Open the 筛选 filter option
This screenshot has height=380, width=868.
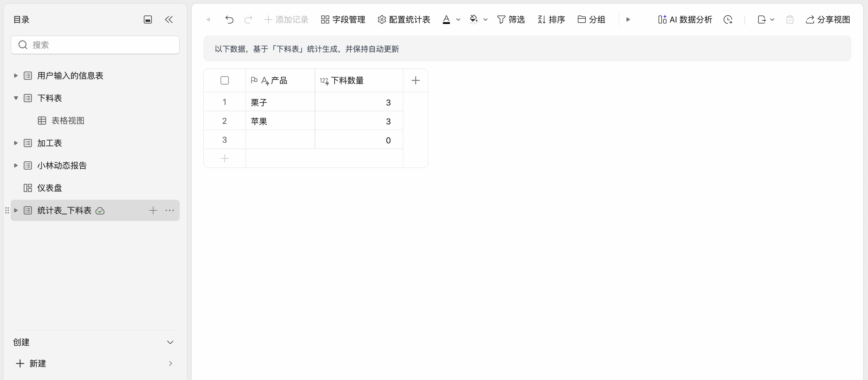(x=511, y=20)
